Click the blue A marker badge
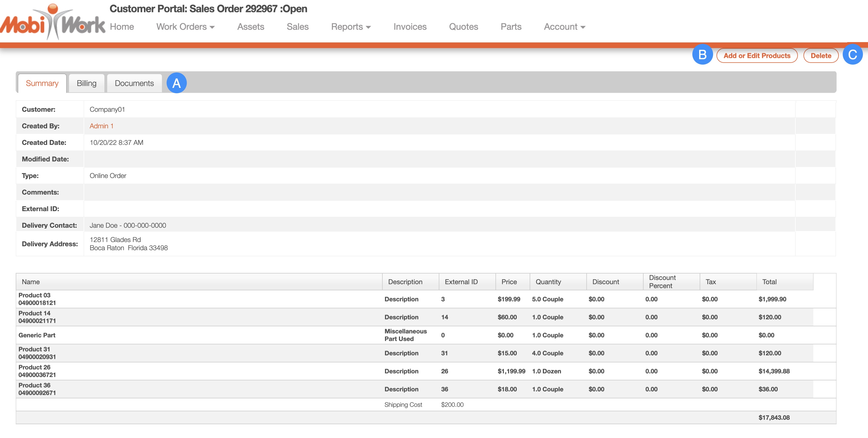The width and height of the screenshot is (868, 438). 176,83
